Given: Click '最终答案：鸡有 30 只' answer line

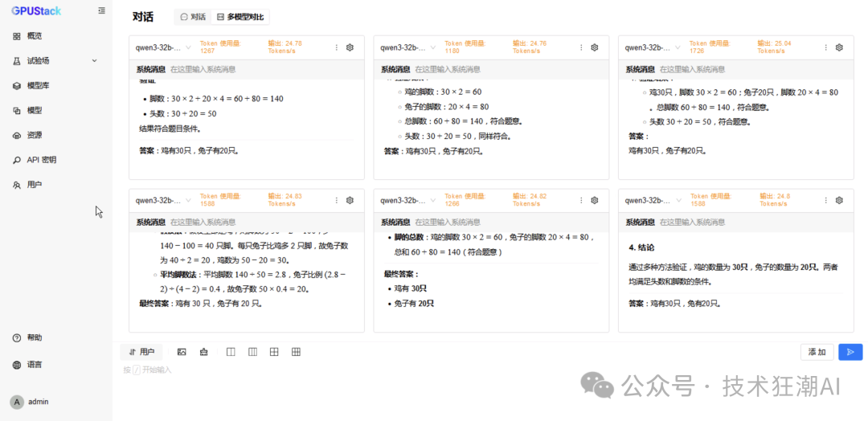Looking at the screenshot, I should point(200,304).
